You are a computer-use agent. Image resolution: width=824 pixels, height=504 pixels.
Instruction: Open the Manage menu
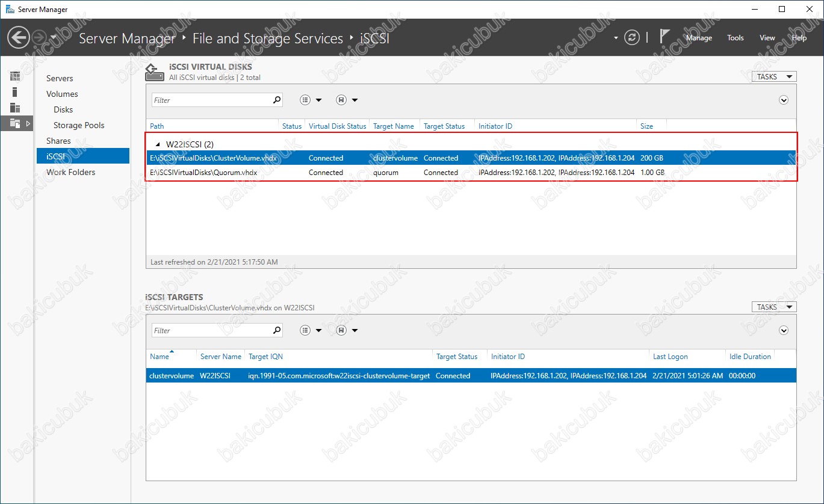[x=699, y=38]
